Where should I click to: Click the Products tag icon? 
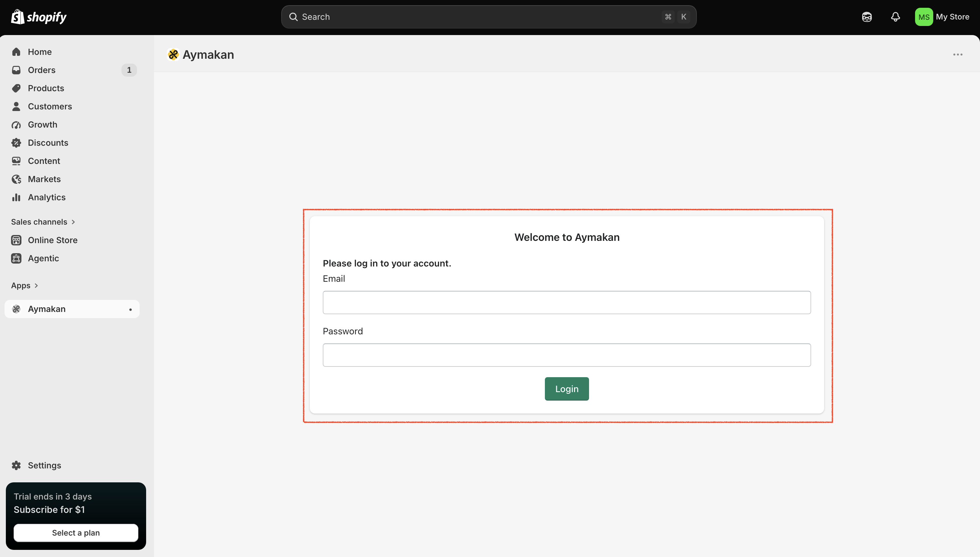tap(16, 88)
